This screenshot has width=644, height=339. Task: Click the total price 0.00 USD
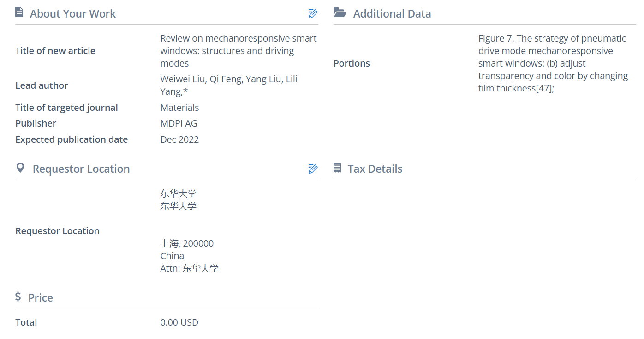(179, 322)
